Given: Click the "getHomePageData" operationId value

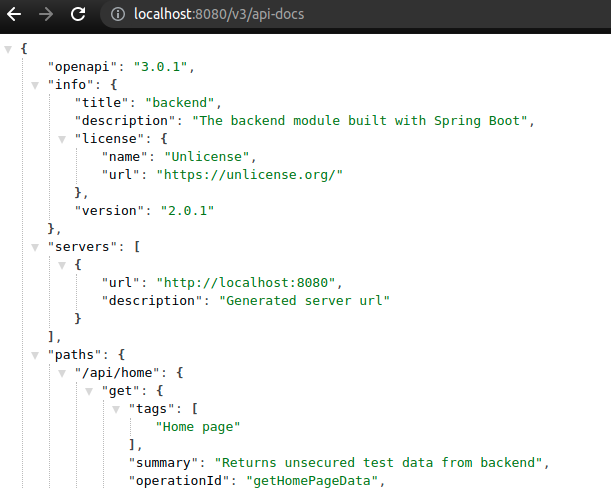Looking at the screenshot, I should tap(312, 481).
